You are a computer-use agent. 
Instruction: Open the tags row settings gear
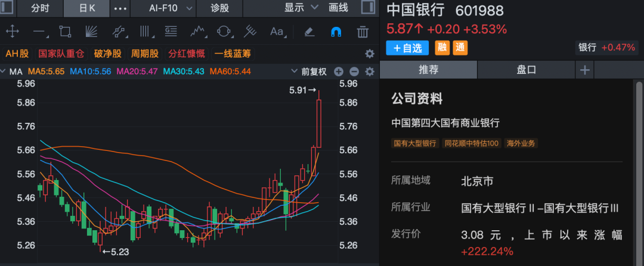(x=369, y=54)
